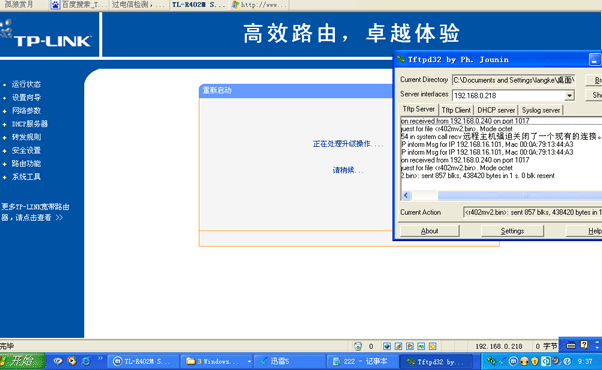
Task: Click the fifth status bar icon, the sun
Action: point(433,346)
